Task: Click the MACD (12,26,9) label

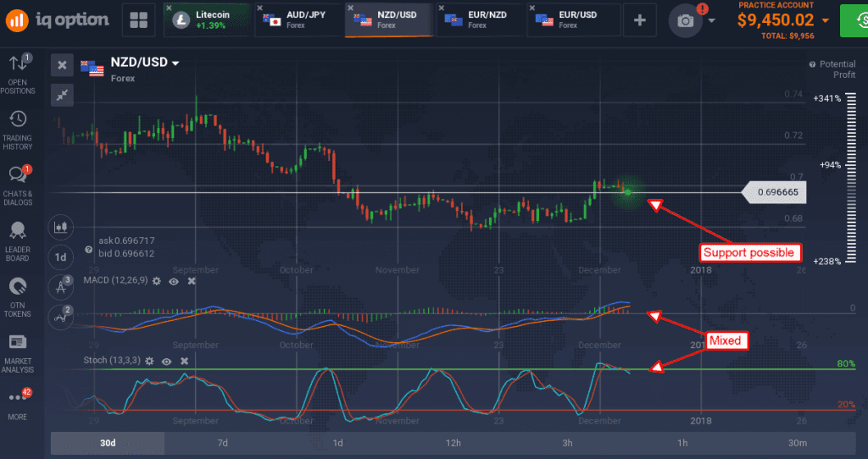Action: pyautogui.click(x=115, y=280)
